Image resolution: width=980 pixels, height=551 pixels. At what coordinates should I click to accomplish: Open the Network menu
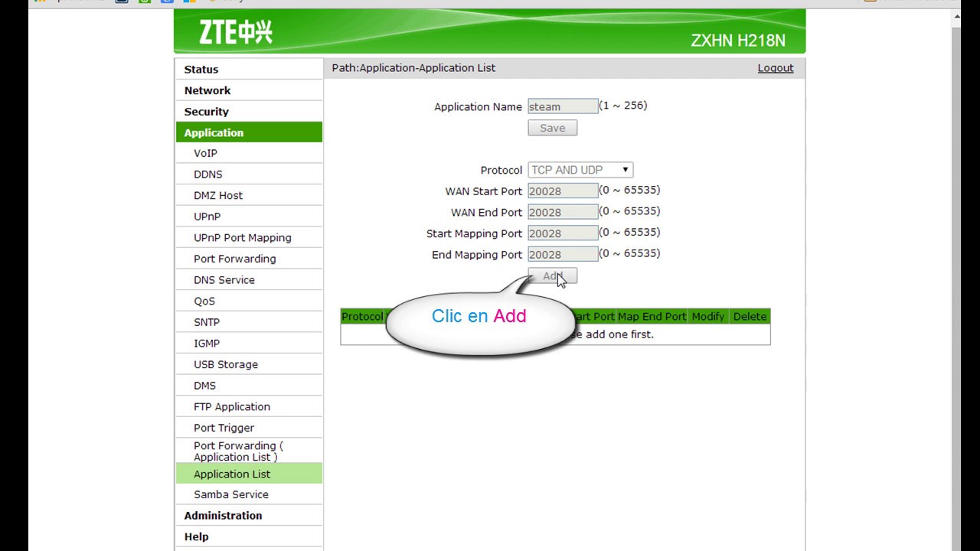207,90
